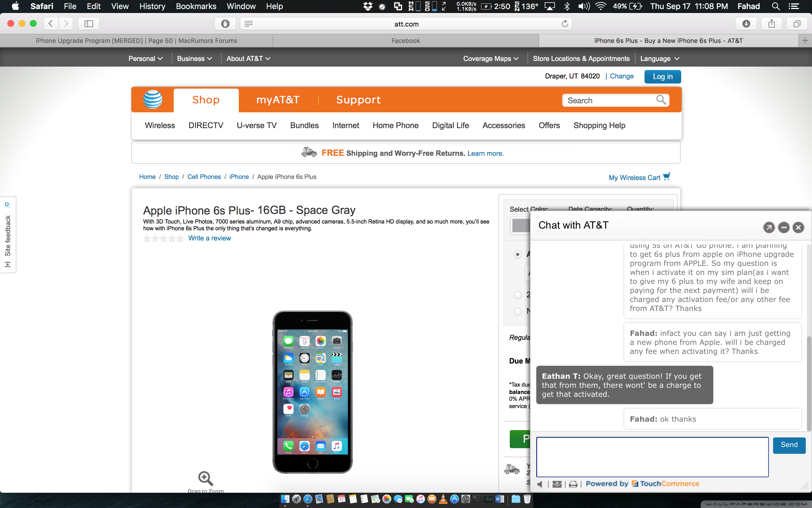The width and height of the screenshot is (812, 508).
Task: Click the search magnifier in the AT&T search box
Action: pos(661,100)
